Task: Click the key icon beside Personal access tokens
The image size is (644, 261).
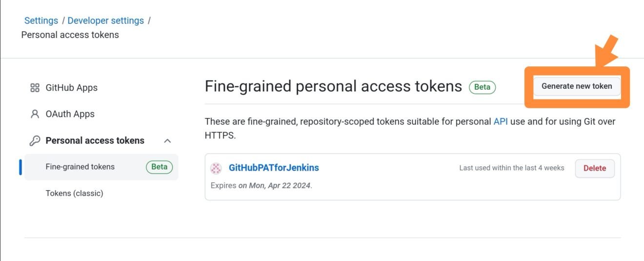Action: click(x=35, y=141)
